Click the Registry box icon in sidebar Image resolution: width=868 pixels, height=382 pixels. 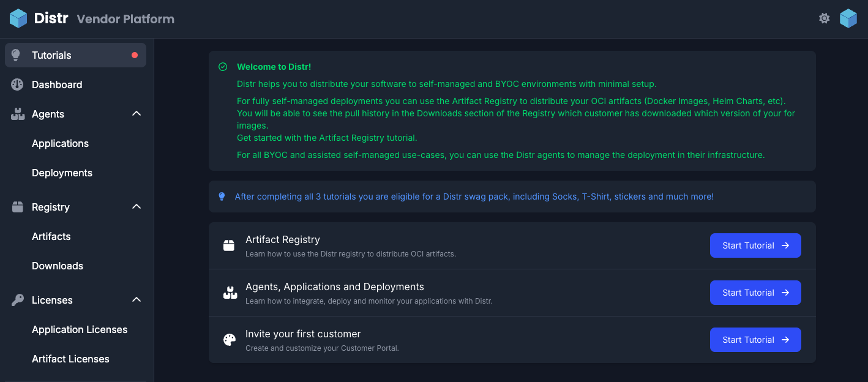coord(18,207)
